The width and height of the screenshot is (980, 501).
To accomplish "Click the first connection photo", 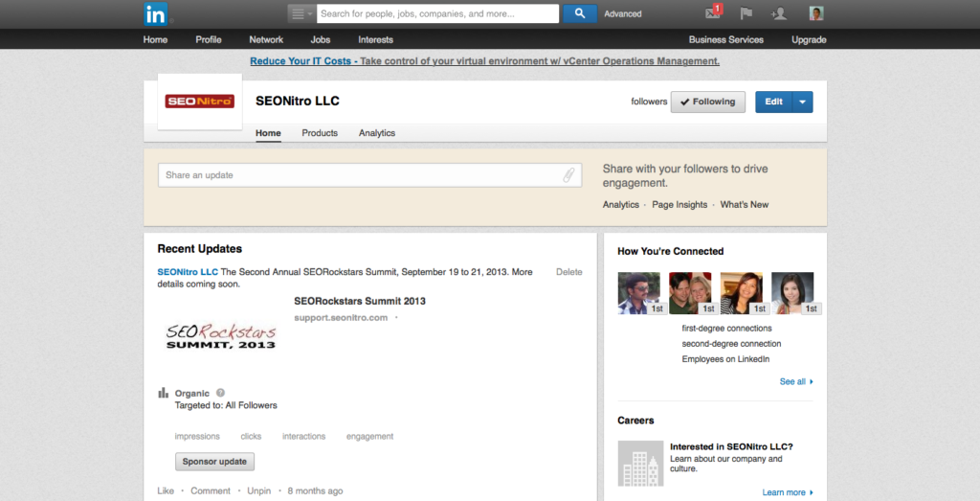I will pos(638,293).
